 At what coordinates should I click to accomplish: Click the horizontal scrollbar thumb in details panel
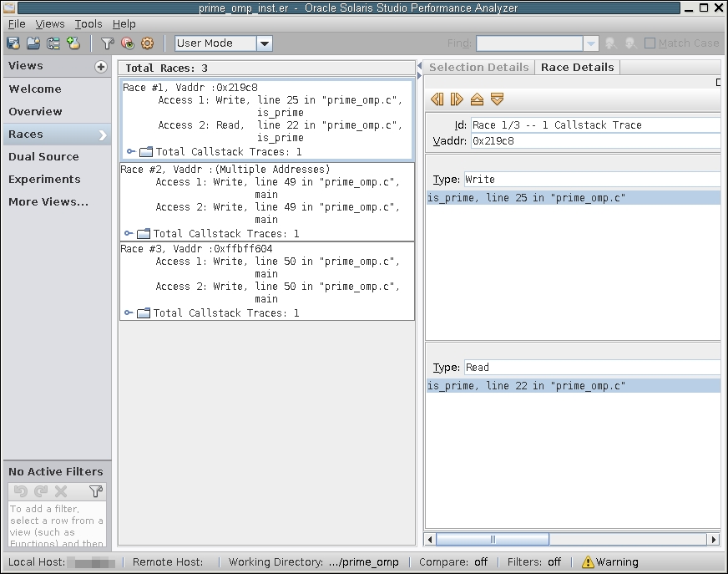(493, 539)
